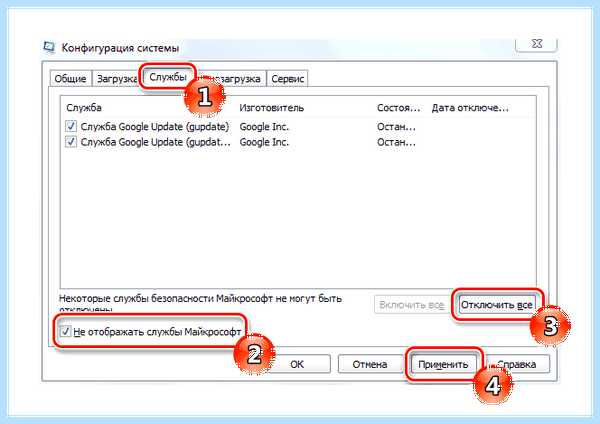Click the Применить button
Viewport: 600px width, 424px height.
pyautogui.click(x=443, y=364)
